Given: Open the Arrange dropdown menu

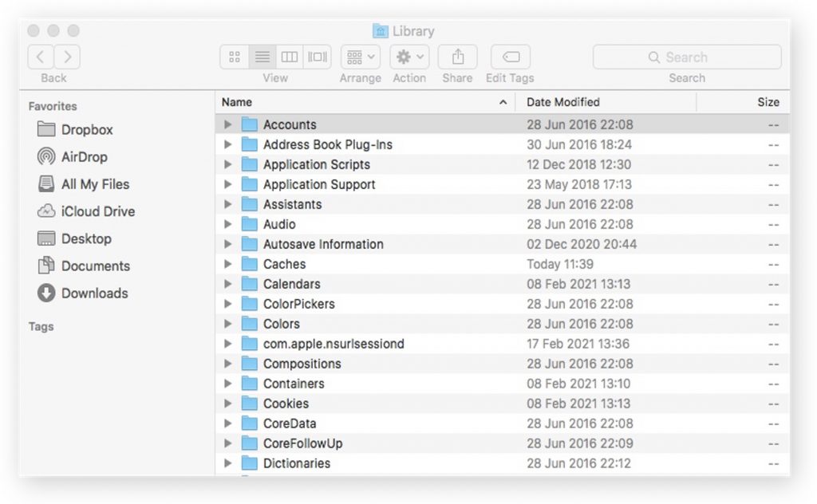Looking at the screenshot, I should [361, 57].
